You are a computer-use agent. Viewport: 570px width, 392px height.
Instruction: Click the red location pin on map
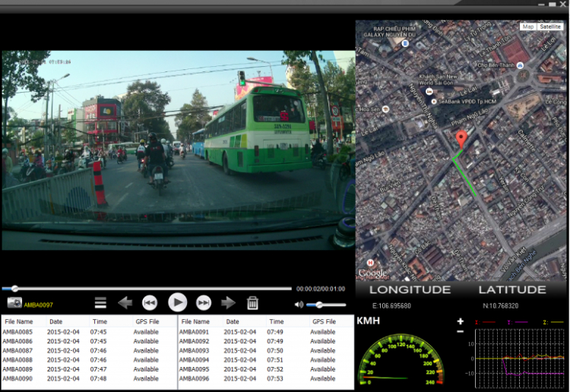click(461, 140)
